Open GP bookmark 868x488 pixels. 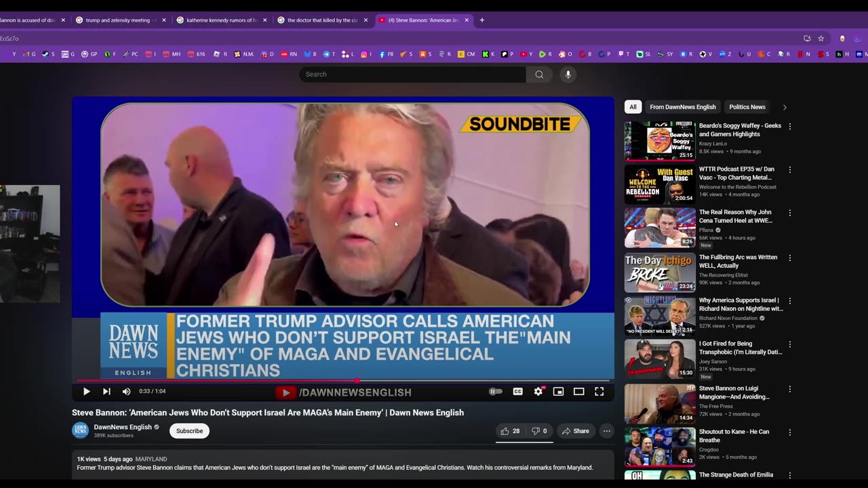tap(90, 54)
